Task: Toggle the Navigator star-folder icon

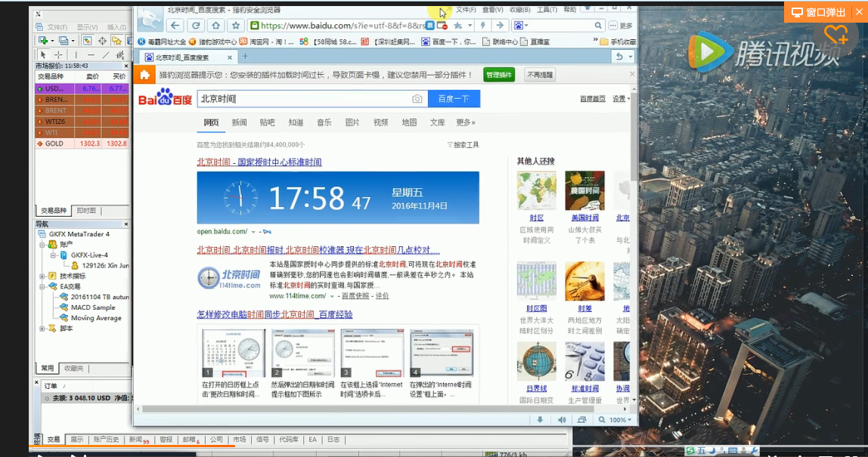Action: click(116, 40)
